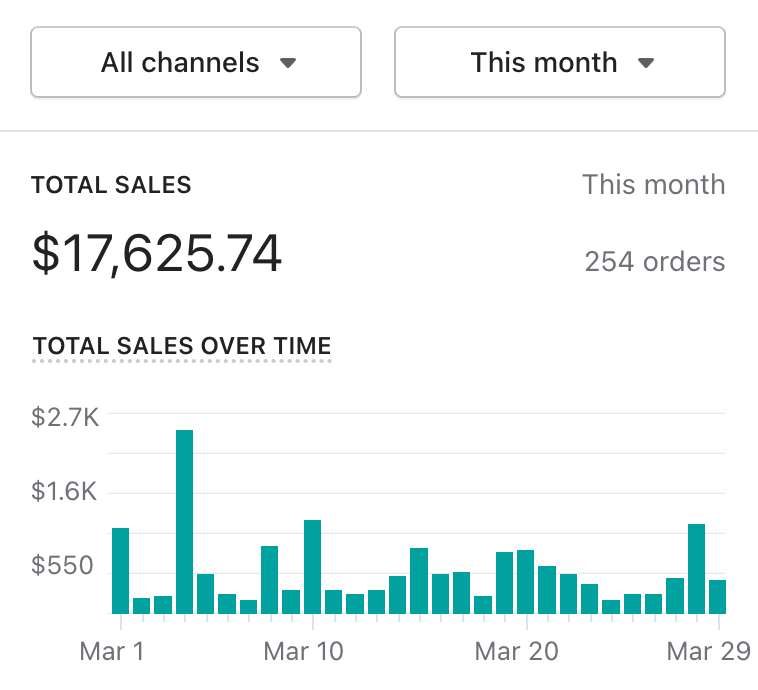Image resolution: width=758 pixels, height=690 pixels.
Task: Click the arrow icon beside This month
Action: click(x=646, y=63)
